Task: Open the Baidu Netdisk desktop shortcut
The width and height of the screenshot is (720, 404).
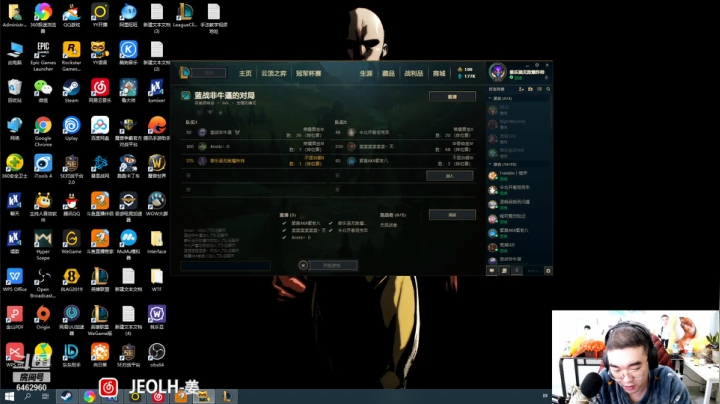Action: (100, 128)
